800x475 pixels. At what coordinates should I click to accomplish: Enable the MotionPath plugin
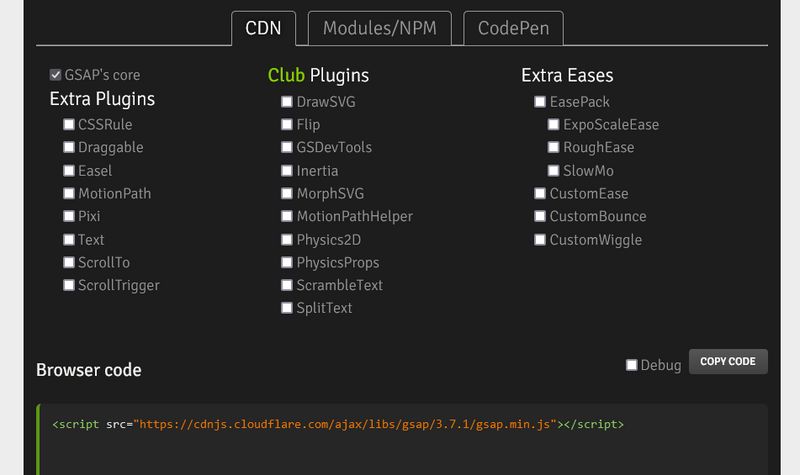tap(69, 194)
